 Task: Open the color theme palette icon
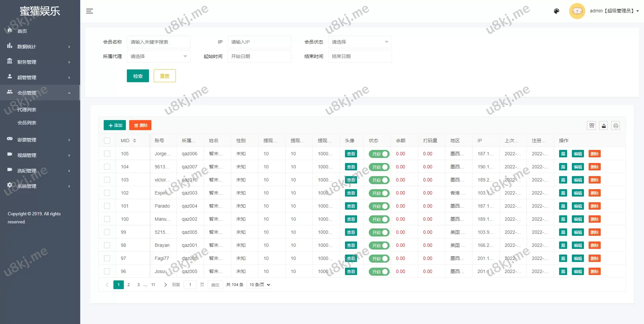tap(556, 11)
